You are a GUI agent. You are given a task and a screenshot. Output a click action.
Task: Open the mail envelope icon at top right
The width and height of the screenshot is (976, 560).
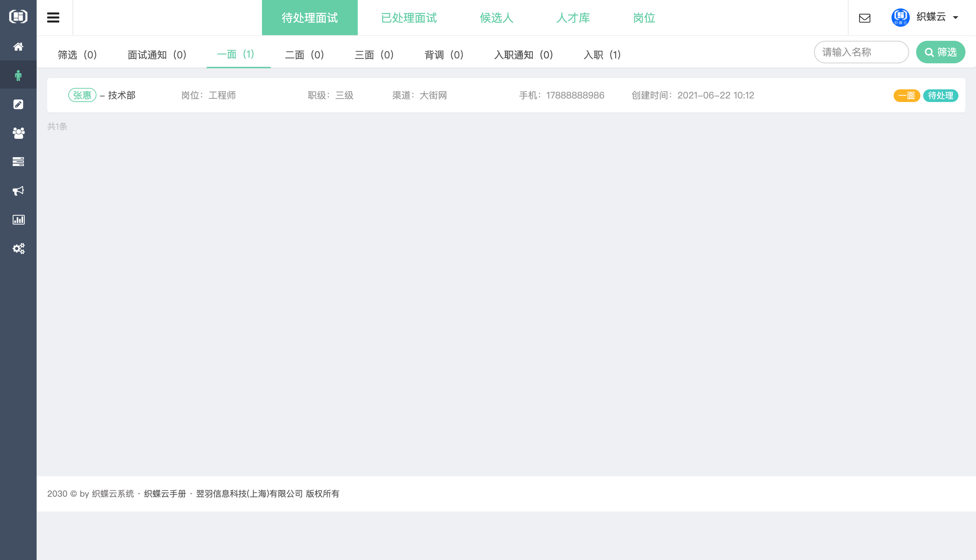864,18
